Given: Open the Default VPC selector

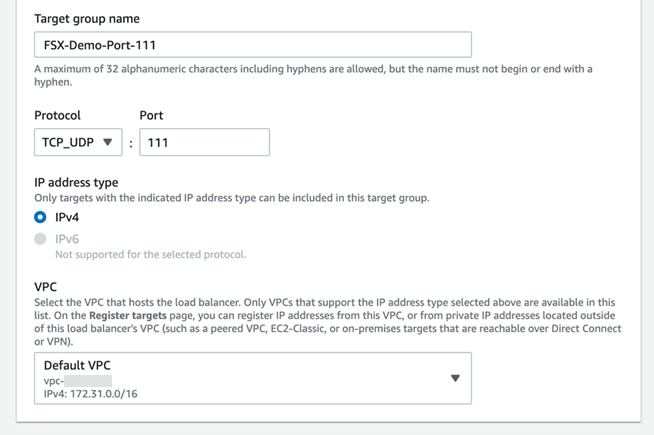Looking at the screenshot, I should click(252, 378).
